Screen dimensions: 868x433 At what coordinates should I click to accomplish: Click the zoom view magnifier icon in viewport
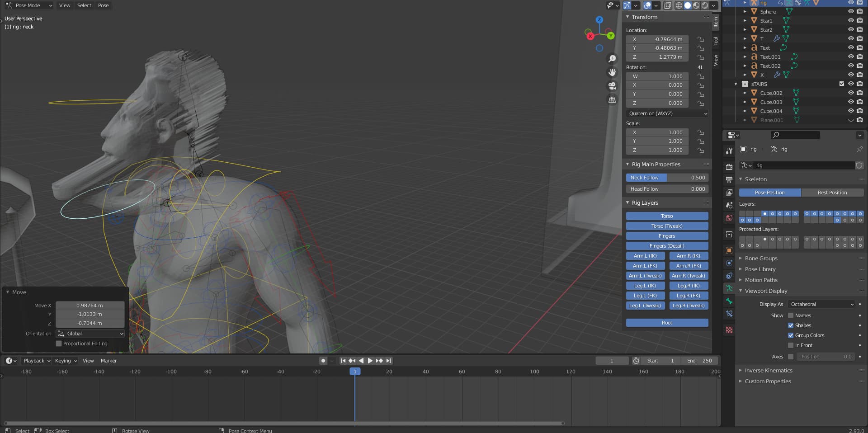pyautogui.click(x=612, y=59)
